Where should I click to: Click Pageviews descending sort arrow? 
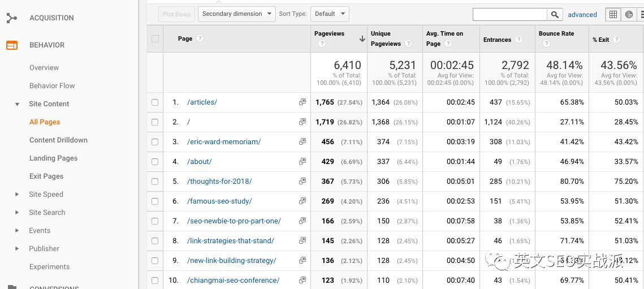tap(362, 38)
